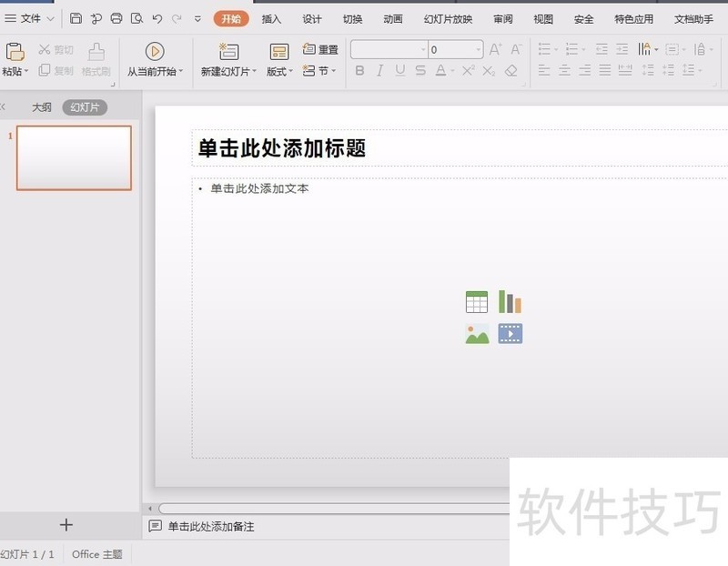The image size is (728, 566).
Task: Open the 审阅 (Review) tab
Action: (x=503, y=19)
